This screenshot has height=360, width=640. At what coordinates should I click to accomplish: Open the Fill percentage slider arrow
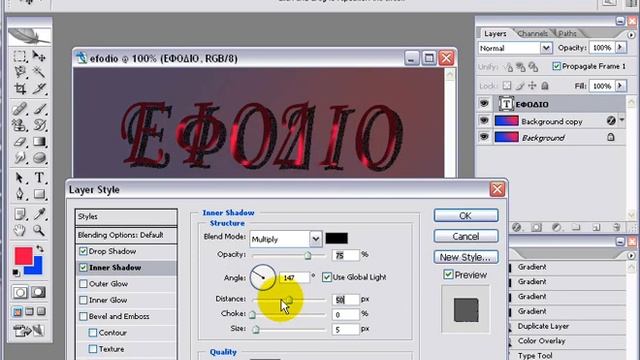[x=620, y=86]
